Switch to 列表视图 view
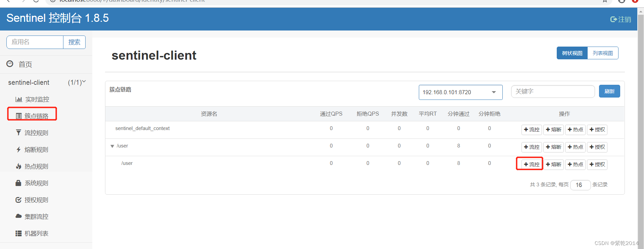The height and width of the screenshot is (249, 644). click(603, 53)
